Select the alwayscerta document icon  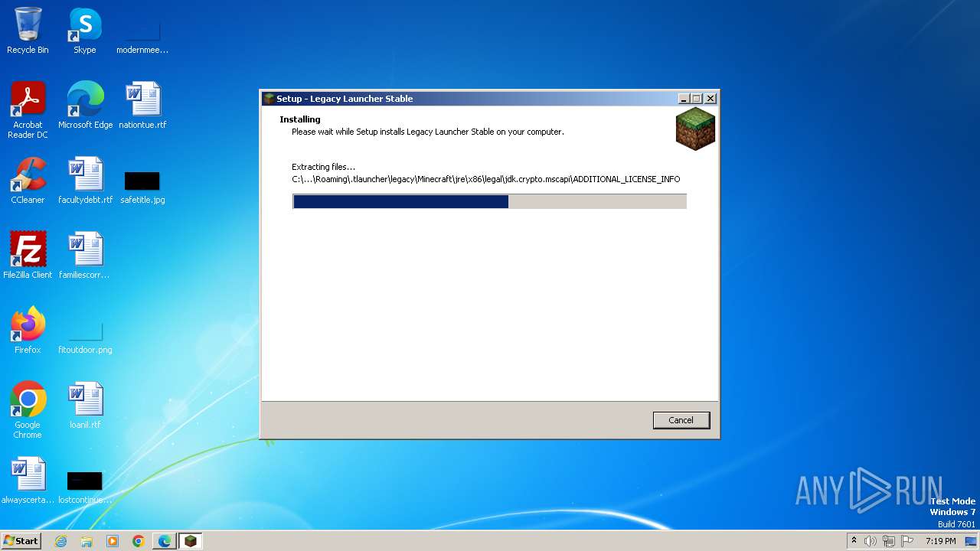[28, 481]
